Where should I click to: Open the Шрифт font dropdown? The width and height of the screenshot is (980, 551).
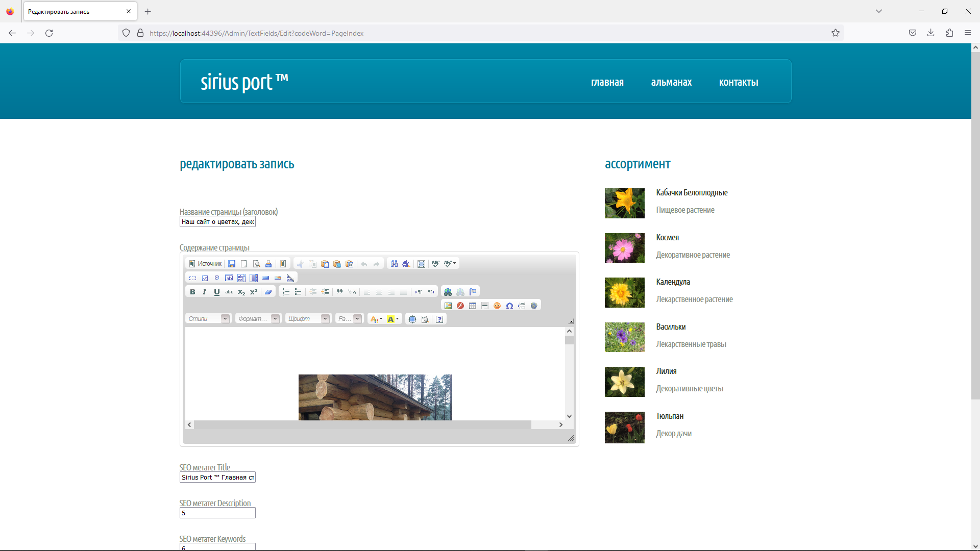[x=308, y=319]
